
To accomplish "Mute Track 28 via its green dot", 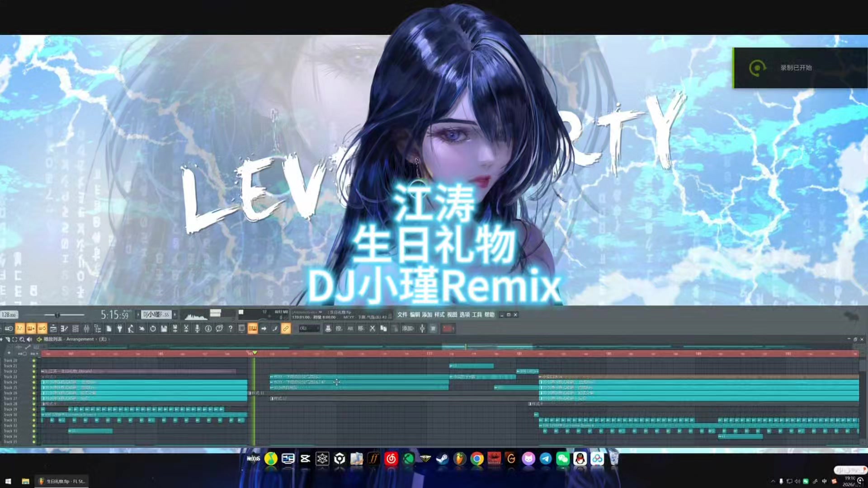I will (x=34, y=404).
